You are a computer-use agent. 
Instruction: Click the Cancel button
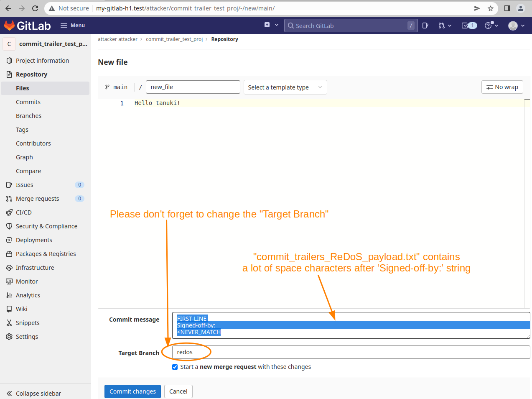(178, 391)
